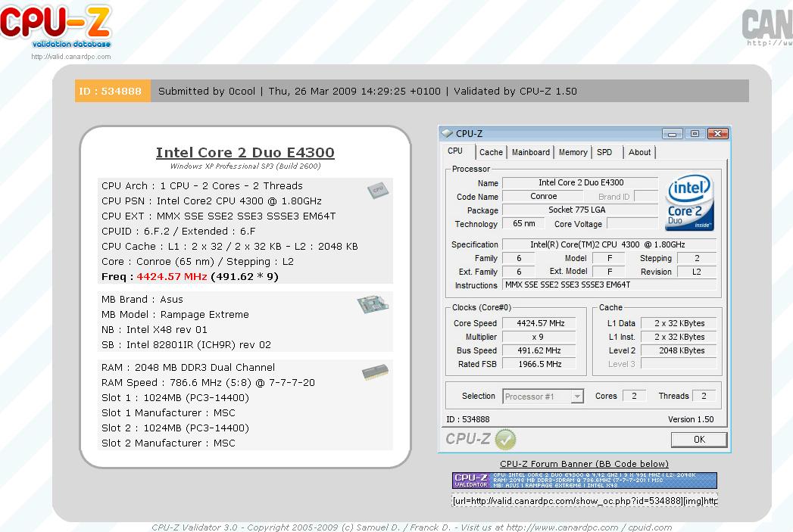Click the 'Submitted by 0cool' header text
Viewport: 793px width, 532px height.
(x=206, y=91)
